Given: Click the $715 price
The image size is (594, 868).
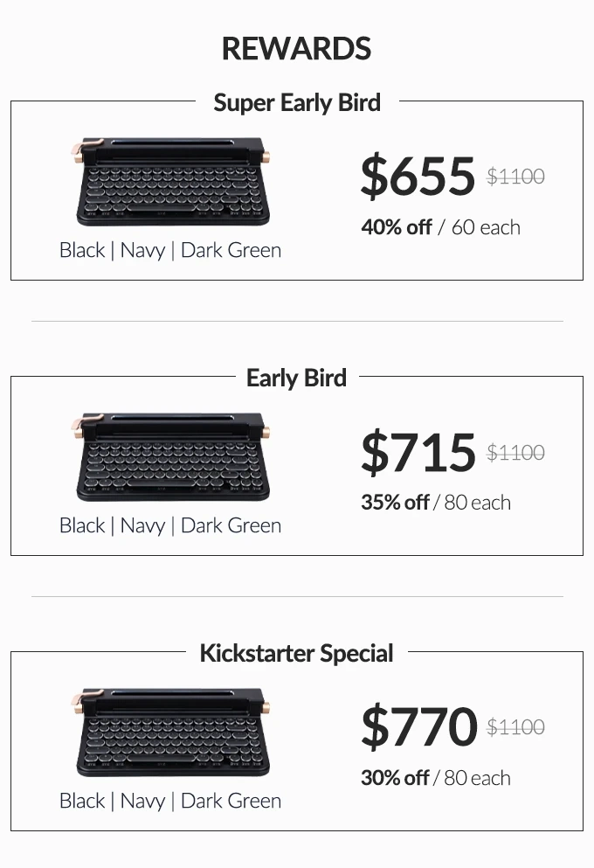Looking at the screenshot, I should tap(418, 451).
